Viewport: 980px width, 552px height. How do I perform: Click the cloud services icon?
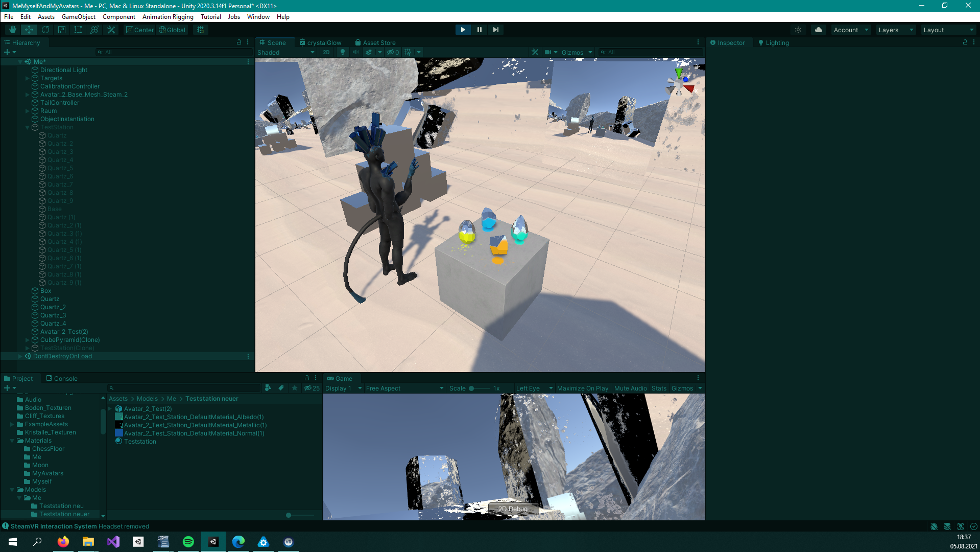[x=818, y=29]
